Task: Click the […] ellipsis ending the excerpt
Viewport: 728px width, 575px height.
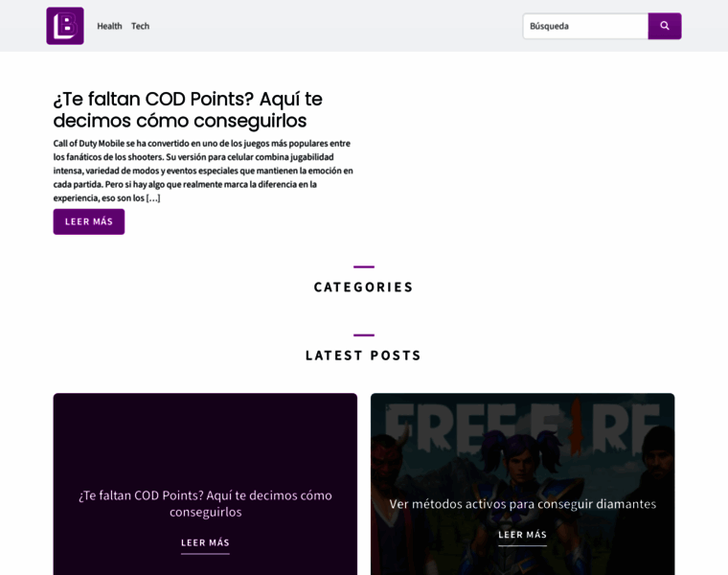Action: click(153, 198)
